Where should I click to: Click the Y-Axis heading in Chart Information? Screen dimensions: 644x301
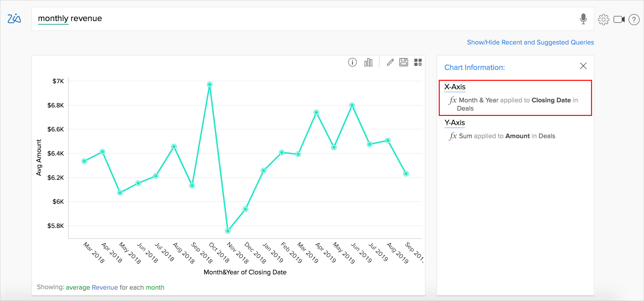[454, 123]
